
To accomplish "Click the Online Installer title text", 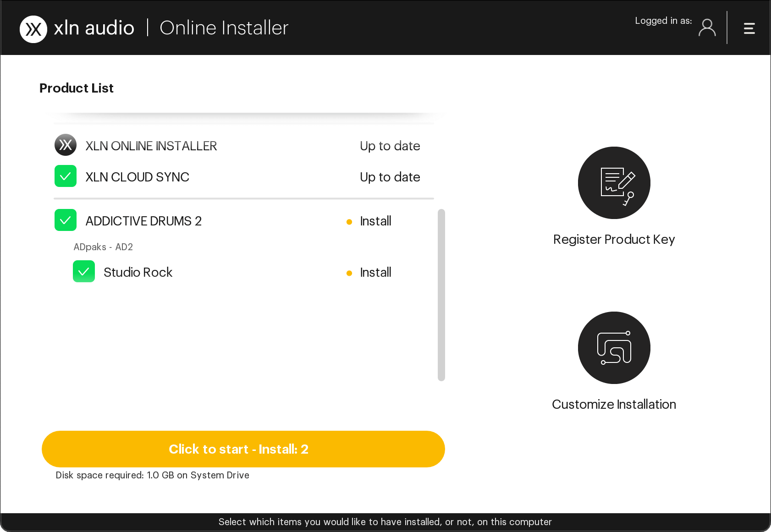I will [224, 28].
